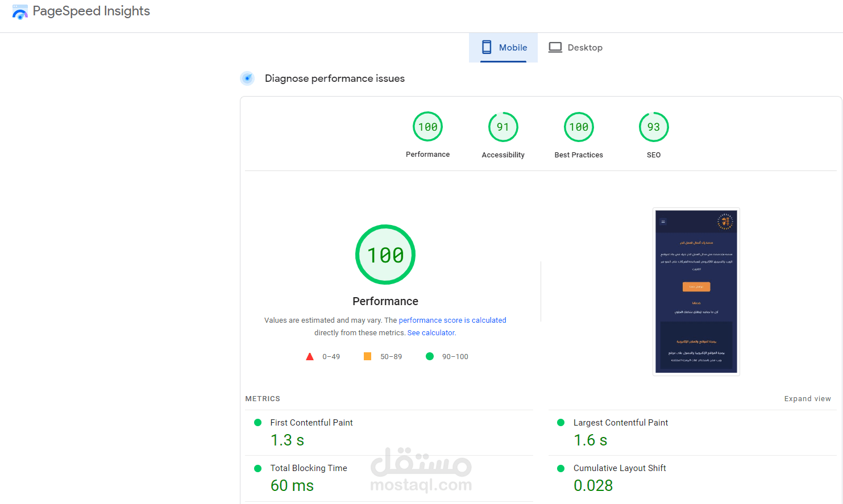Click the Accessibility category label
The width and height of the screenshot is (843, 504).
click(503, 155)
